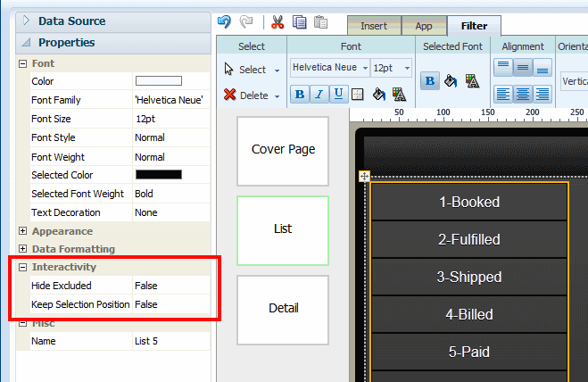Click the Copy icon
Viewport: 588px width, 382px height.
[x=299, y=22]
